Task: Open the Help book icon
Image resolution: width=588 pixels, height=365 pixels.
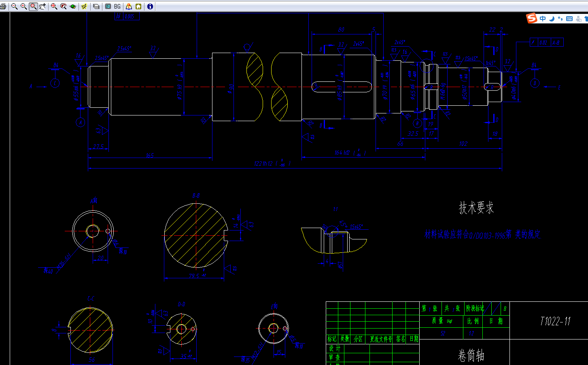Action: (129, 6)
